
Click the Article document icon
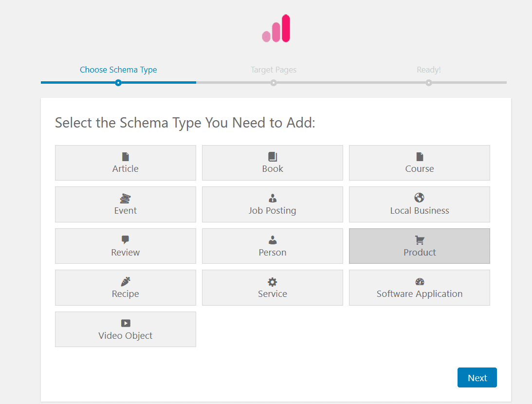coord(126,157)
